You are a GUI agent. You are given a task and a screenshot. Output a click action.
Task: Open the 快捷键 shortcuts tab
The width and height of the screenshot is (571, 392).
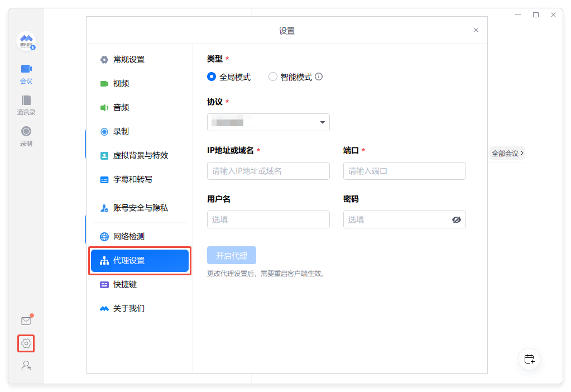tap(140, 285)
